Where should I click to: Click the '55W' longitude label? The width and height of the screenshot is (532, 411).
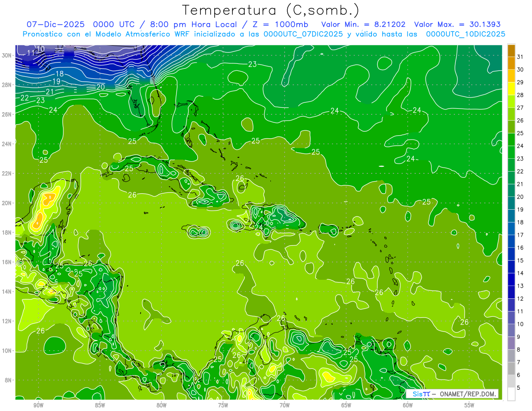469,405
